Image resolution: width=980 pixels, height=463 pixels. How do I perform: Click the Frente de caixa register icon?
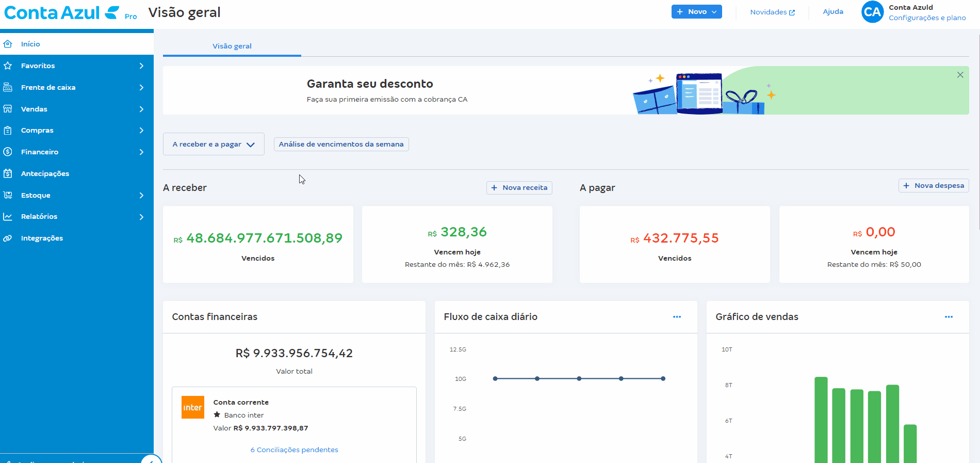pyautogui.click(x=8, y=87)
